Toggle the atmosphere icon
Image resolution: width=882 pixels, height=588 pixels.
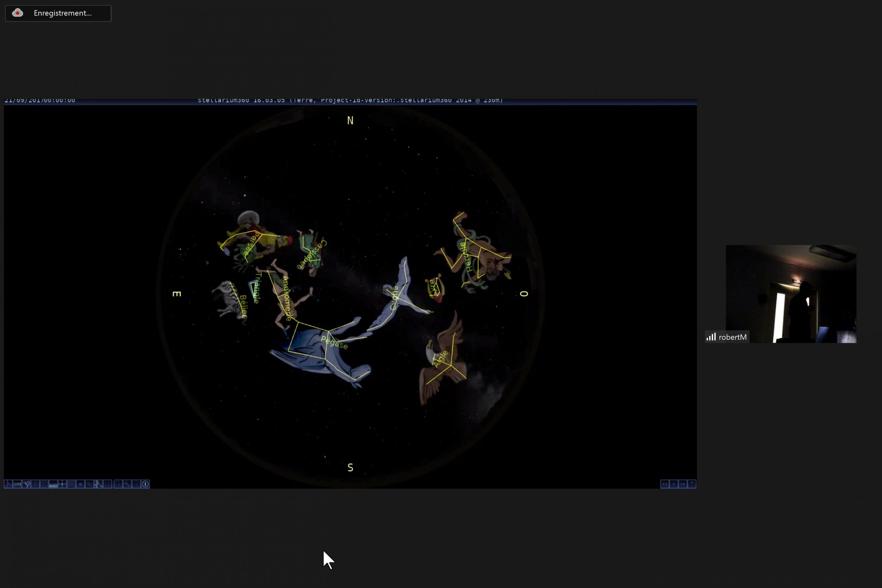[71, 484]
